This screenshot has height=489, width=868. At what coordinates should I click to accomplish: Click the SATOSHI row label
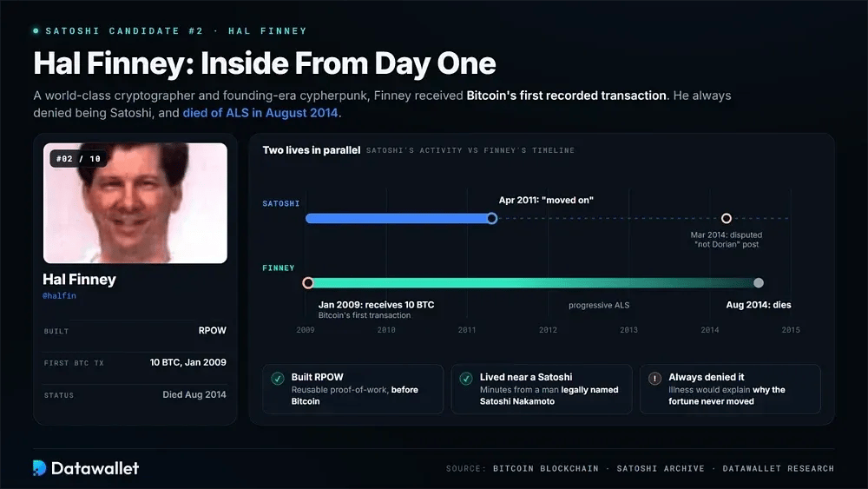coord(280,204)
